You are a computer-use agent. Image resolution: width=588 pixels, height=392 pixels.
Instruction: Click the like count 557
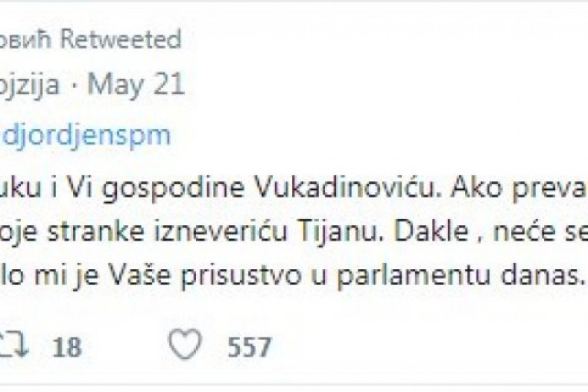(x=249, y=347)
